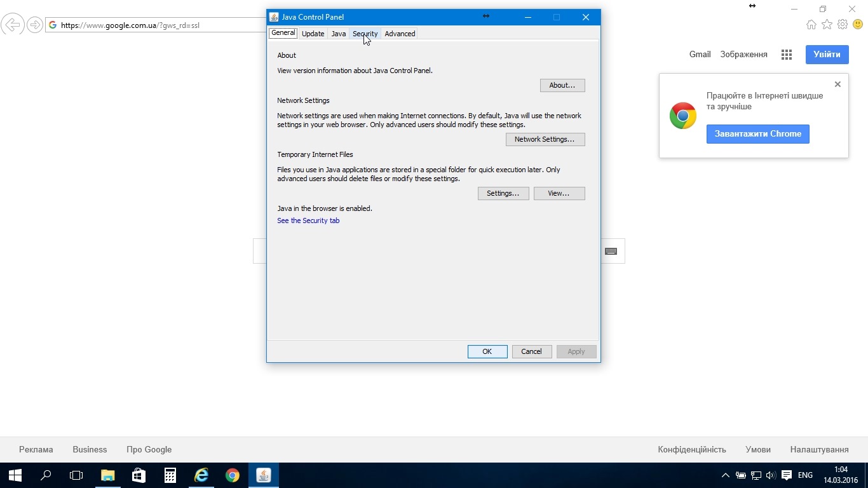Switch to Internet Explorer in taskbar

[x=201, y=475]
